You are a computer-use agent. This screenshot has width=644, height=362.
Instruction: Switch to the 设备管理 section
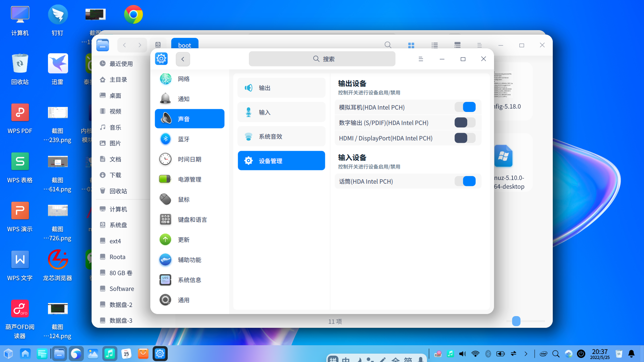click(x=281, y=161)
